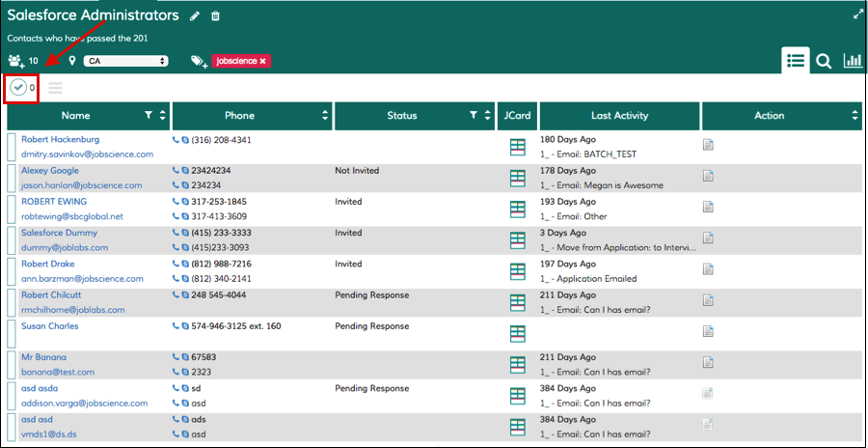
Task: Select the Robert Hackenburg row checkbox
Action: tap(12, 147)
